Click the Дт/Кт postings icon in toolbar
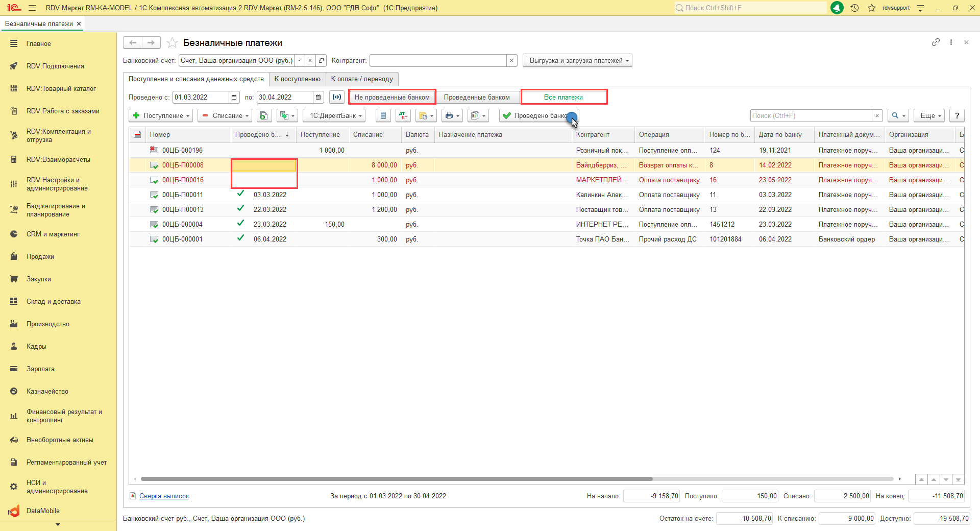This screenshot has height=531, width=980. [403, 116]
